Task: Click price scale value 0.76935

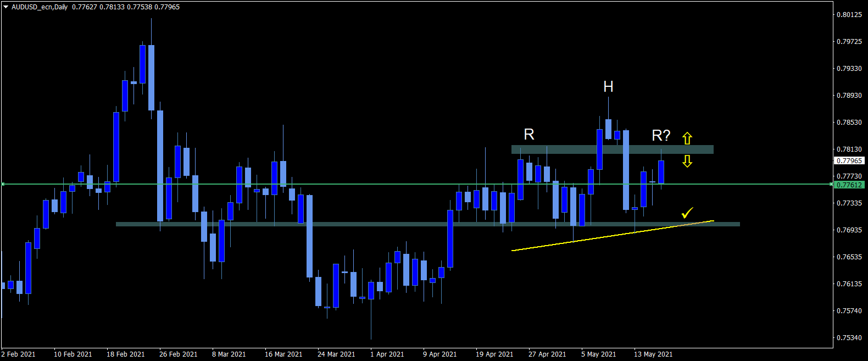Action: click(x=849, y=230)
